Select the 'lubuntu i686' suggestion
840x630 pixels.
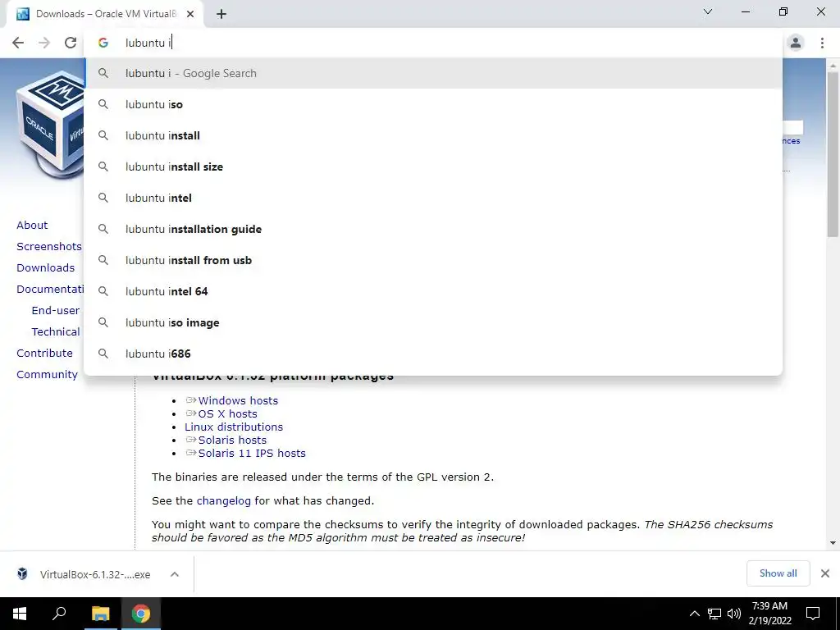(433, 354)
